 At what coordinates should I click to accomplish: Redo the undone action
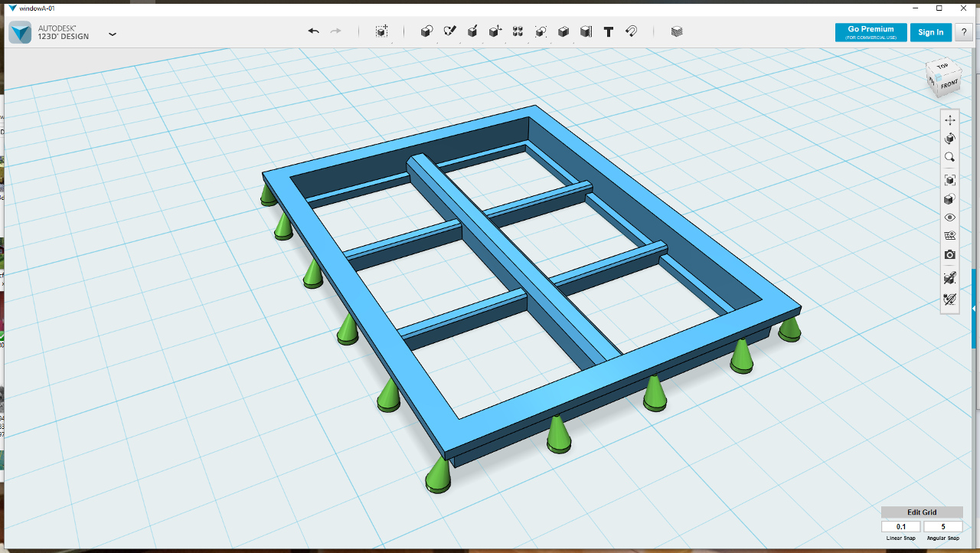pyautogui.click(x=335, y=31)
